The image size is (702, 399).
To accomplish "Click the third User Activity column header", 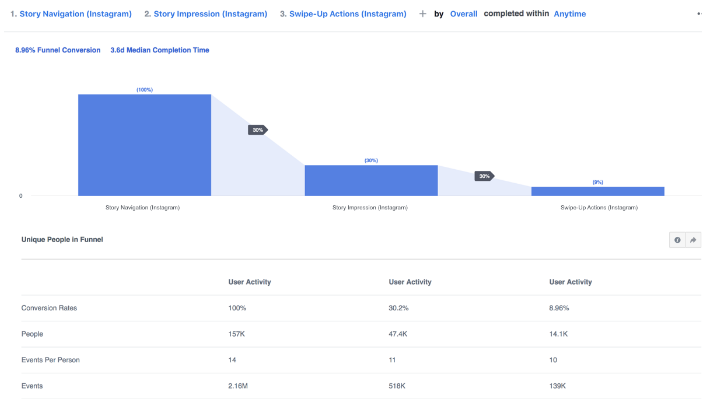I will coord(570,282).
